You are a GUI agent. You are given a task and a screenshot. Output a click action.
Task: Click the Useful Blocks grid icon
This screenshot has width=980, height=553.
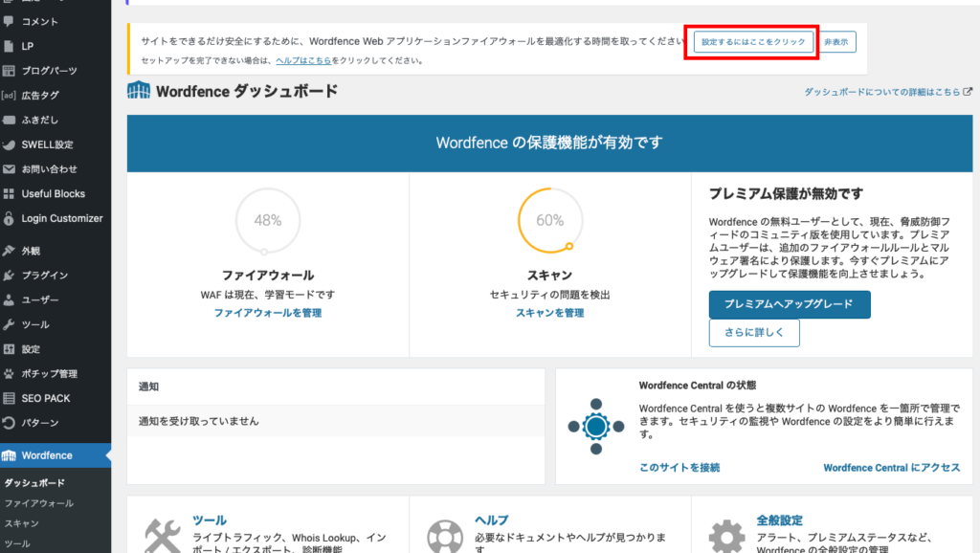pyautogui.click(x=9, y=193)
